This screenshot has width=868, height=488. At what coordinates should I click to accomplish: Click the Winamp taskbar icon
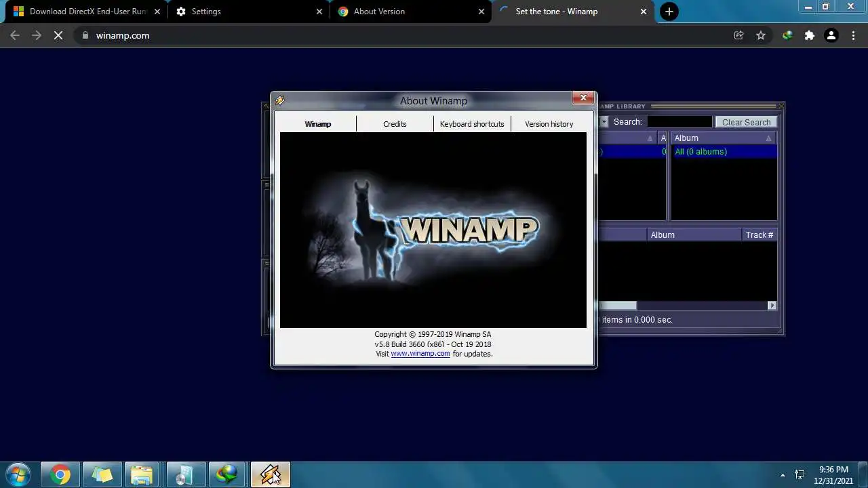[x=270, y=474]
